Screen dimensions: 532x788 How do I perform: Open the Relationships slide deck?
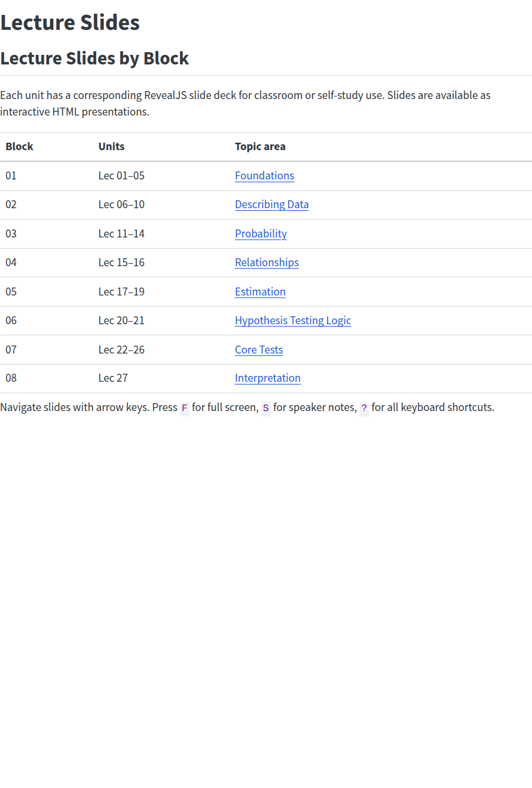pos(267,262)
